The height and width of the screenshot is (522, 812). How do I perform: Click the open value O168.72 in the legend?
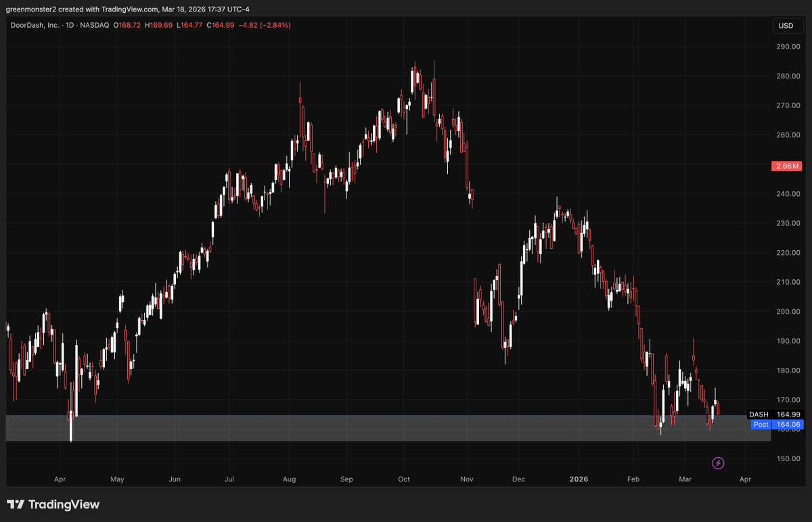pyautogui.click(x=126, y=25)
